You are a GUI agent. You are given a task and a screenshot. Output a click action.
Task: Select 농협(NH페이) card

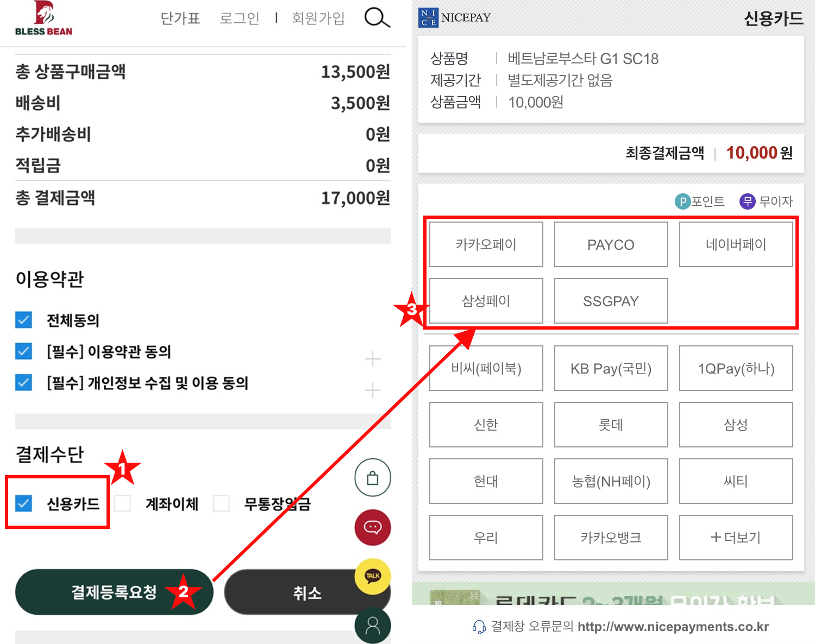(611, 481)
